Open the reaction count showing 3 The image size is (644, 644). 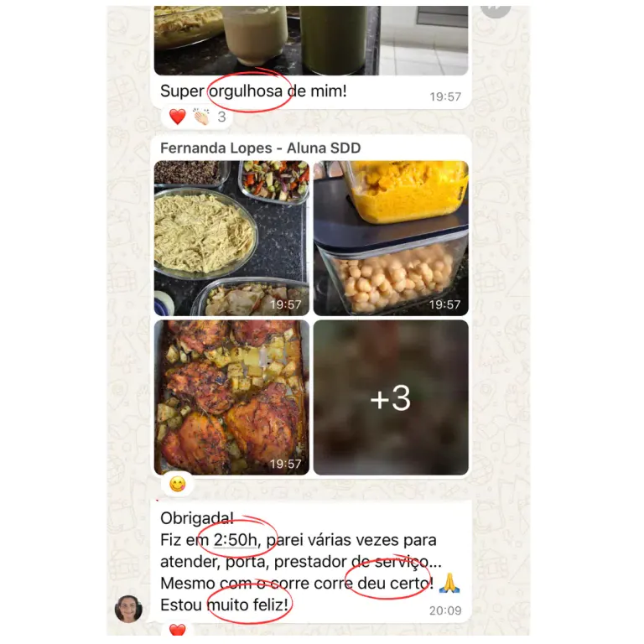point(221,117)
